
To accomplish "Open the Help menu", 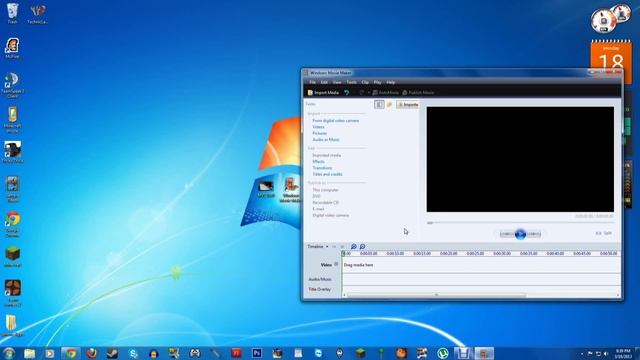I will [x=391, y=82].
